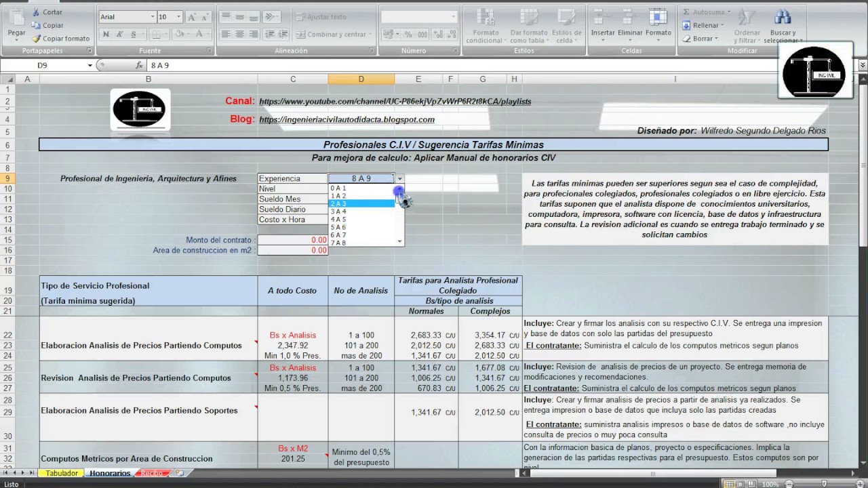The width and height of the screenshot is (868, 488).
Task: Apply percent style format
Action: click(408, 34)
